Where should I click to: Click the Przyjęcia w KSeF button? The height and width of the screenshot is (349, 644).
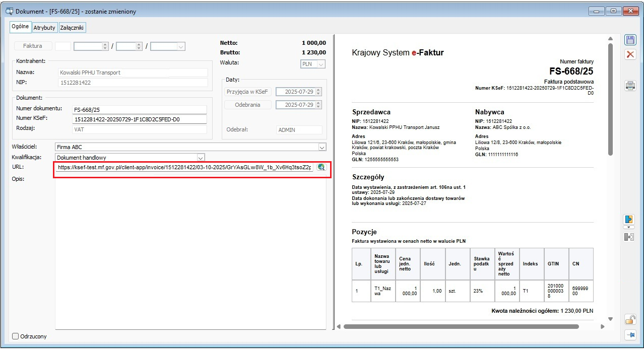[x=248, y=92]
